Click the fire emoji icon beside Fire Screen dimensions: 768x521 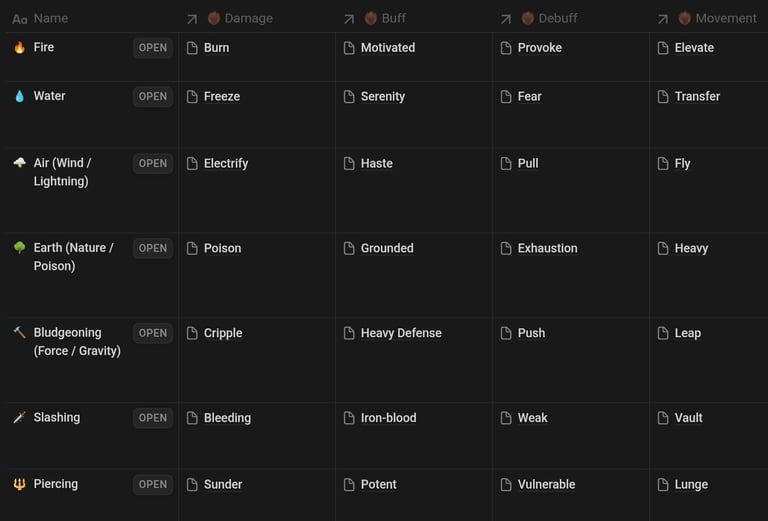click(20, 47)
